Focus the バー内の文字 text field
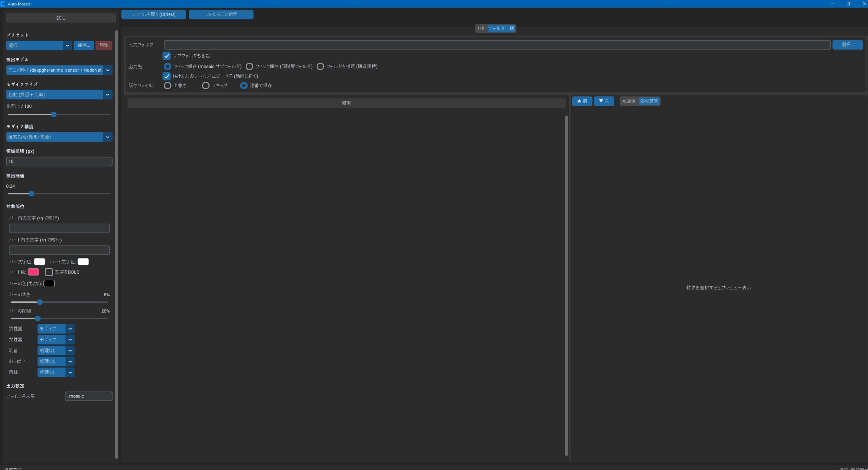Viewport: 868px width, 470px height. click(x=59, y=228)
